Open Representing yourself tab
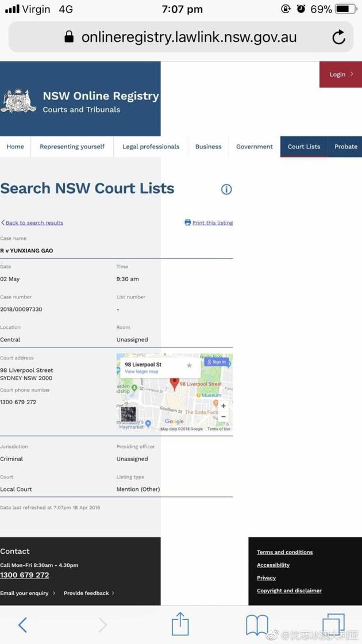The image size is (362, 644). pos(72,147)
